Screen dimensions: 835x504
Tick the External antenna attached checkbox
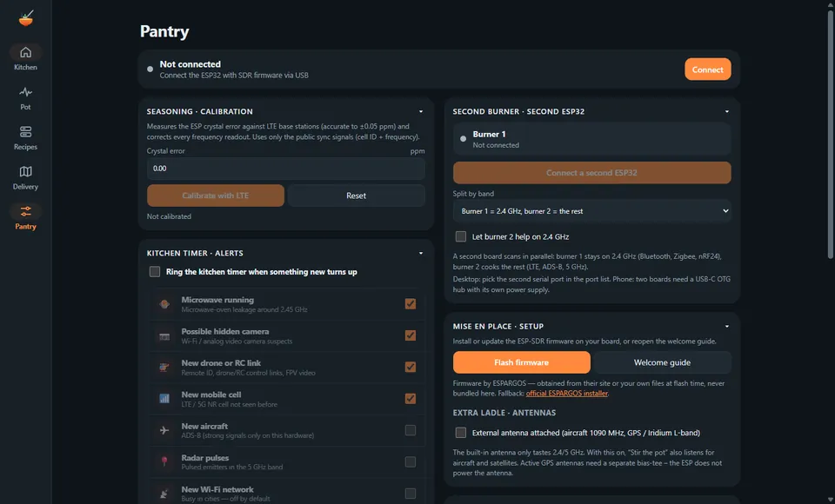click(461, 433)
